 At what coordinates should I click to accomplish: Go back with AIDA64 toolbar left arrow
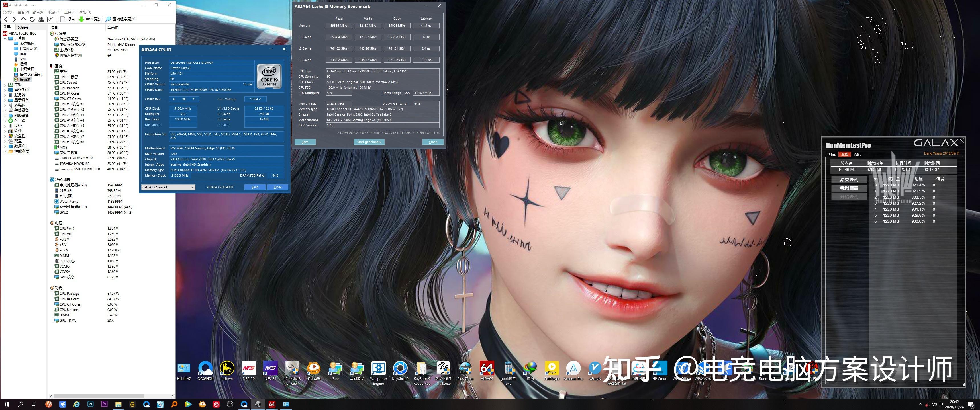pyautogui.click(x=6, y=19)
